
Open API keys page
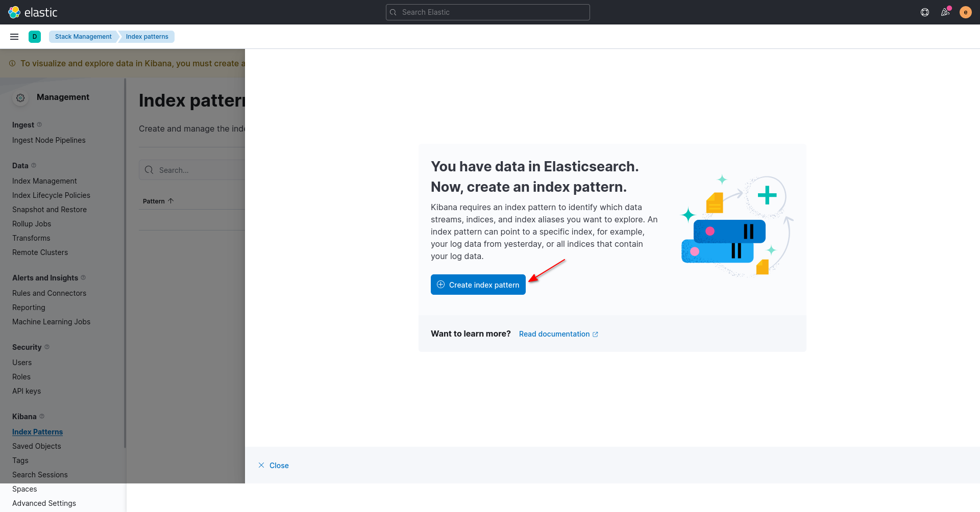(27, 391)
